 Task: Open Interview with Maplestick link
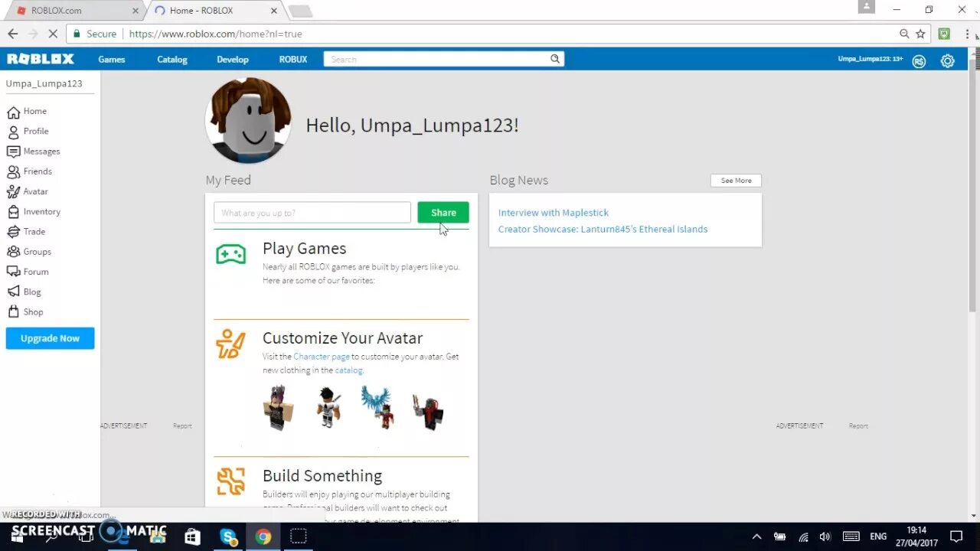(x=554, y=213)
